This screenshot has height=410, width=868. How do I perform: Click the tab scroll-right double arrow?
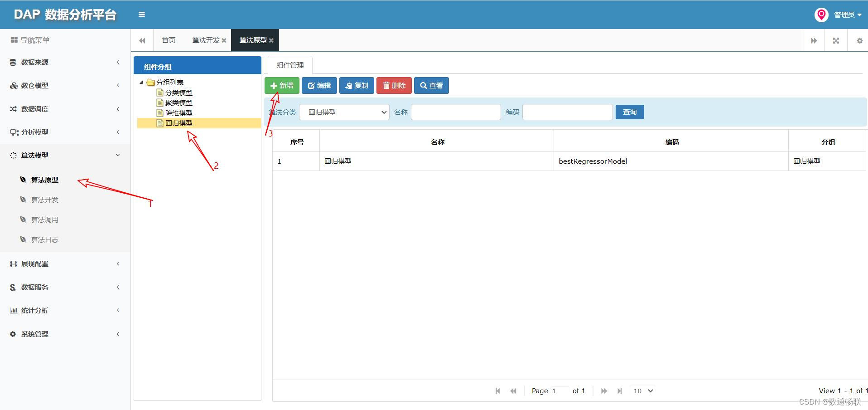click(x=814, y=40)
